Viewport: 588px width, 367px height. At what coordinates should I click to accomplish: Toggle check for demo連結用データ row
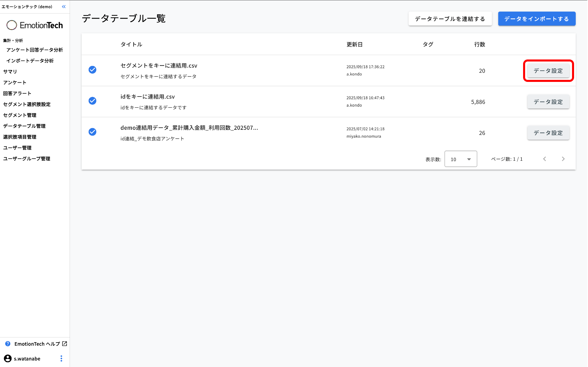(92, 132)
